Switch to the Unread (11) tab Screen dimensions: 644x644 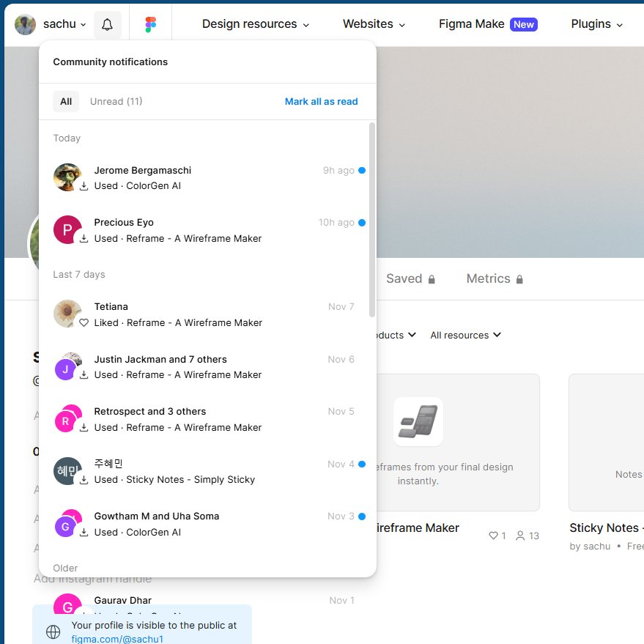[116, 101]
